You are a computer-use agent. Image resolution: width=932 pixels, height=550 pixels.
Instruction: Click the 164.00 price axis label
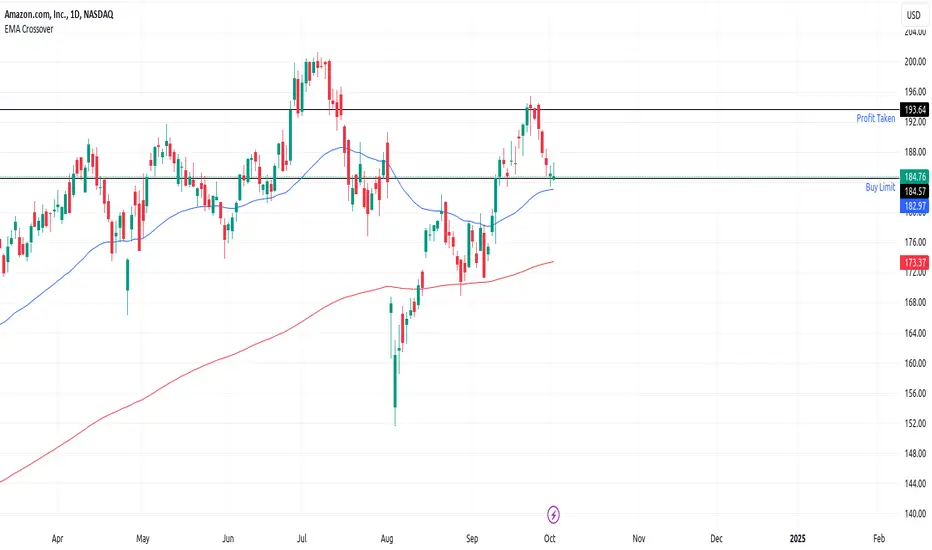click(x=915, y=333)
